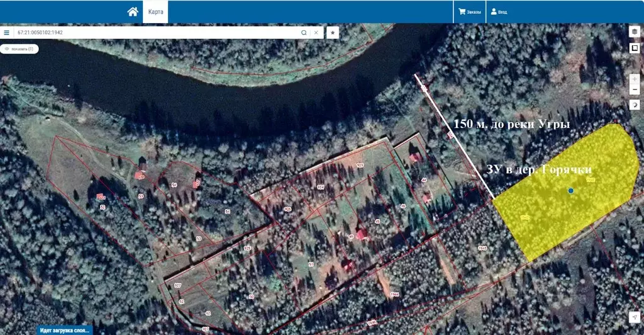Click the home icon in header
The width and height of the screenshot is (644, 335).
point(133,11)
